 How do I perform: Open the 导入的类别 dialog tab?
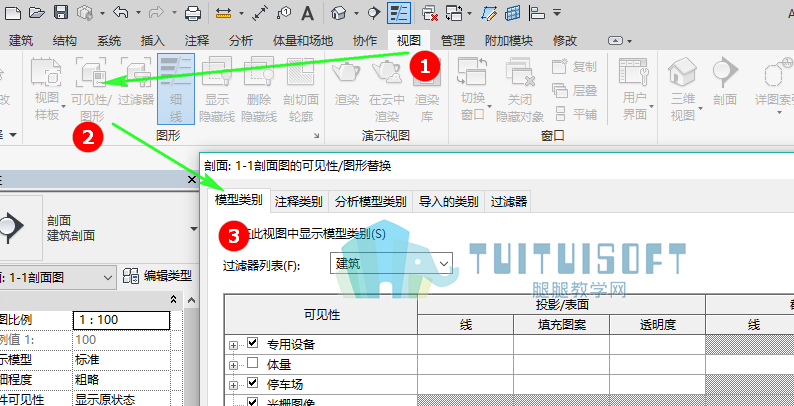point(449,202)
